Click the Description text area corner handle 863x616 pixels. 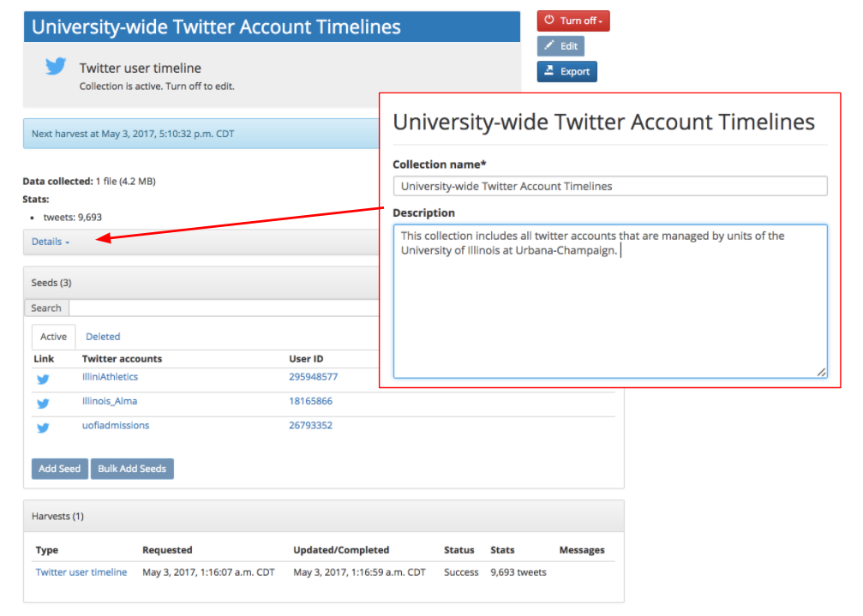click(821, 373)
